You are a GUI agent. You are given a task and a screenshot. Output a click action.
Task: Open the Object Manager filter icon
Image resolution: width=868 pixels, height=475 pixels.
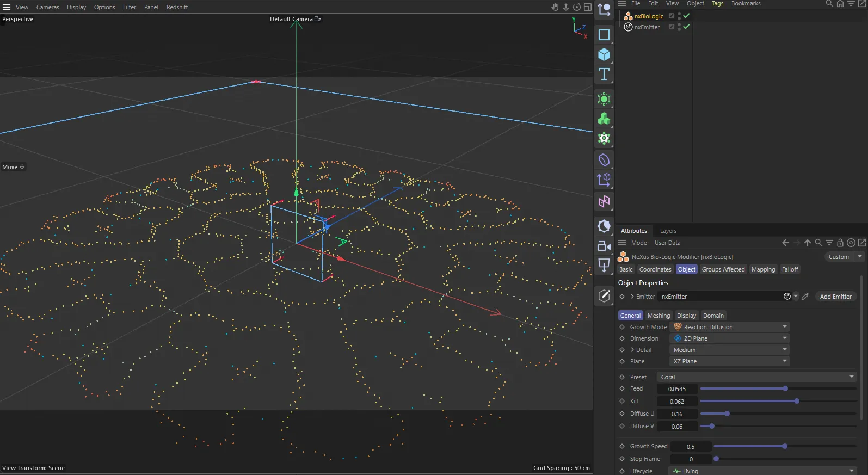851,3
